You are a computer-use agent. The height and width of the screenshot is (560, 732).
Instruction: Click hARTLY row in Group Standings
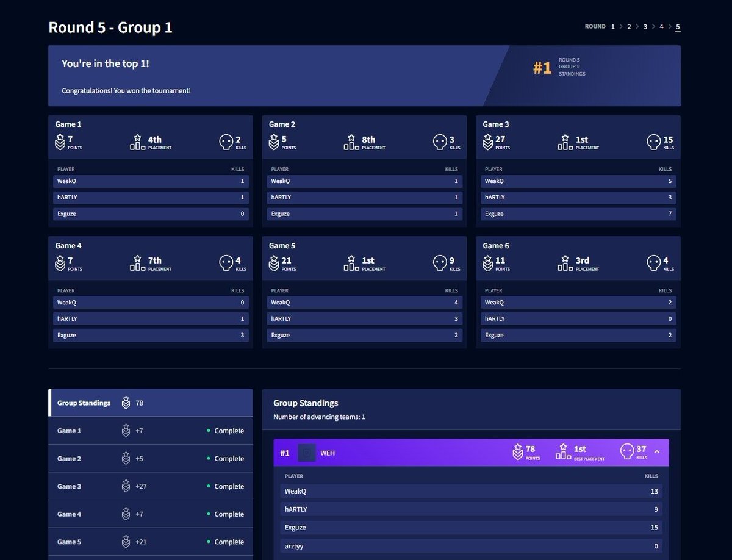click(471, 509)
